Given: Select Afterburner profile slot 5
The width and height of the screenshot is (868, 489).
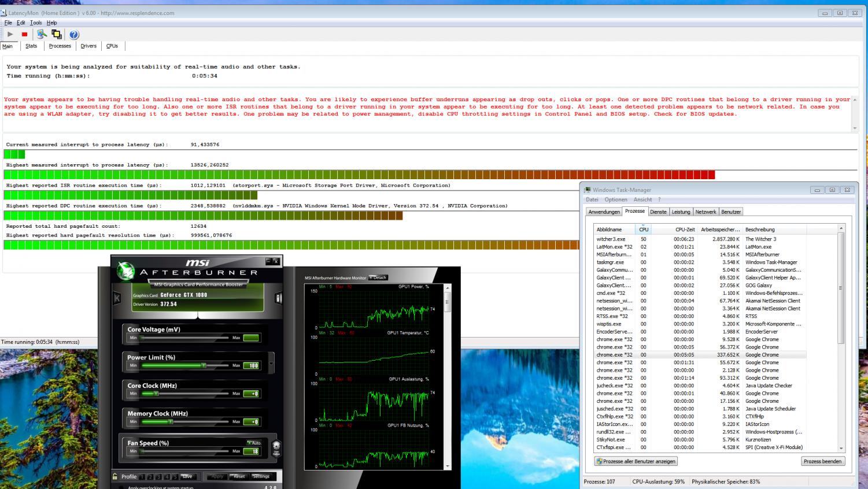Looking at the screenshot, I should point(175,477).
